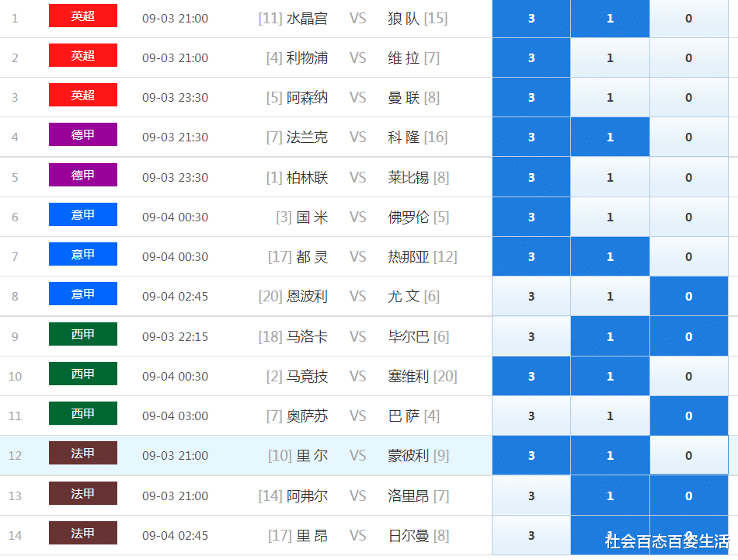Open away team 热那亚 [12]
Screen dimensions: 738x560
click(x=422, y=256)
